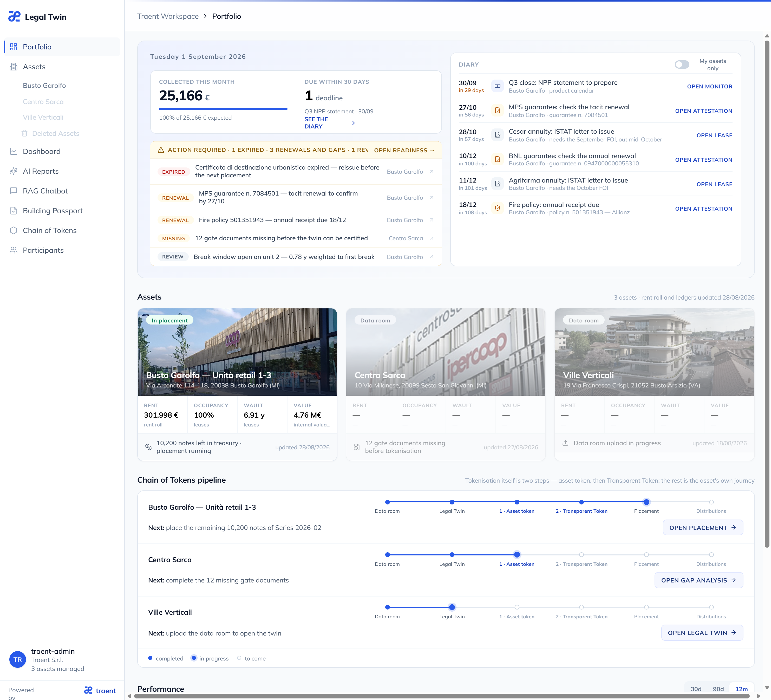771x700 pixels.
Task: Click the diary icon for BNL guarantee annual renewal
Action: coord(497,159)
